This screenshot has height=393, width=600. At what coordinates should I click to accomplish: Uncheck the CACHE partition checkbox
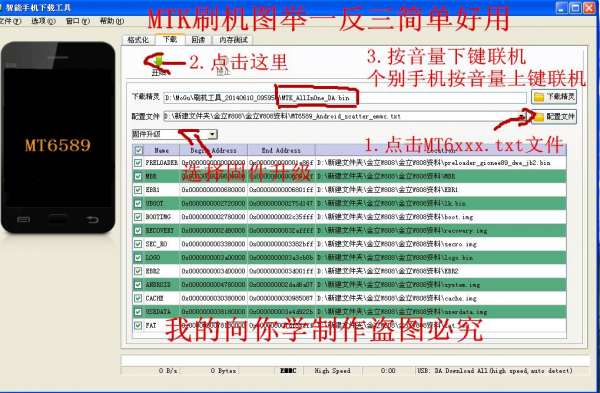[138, 298]
